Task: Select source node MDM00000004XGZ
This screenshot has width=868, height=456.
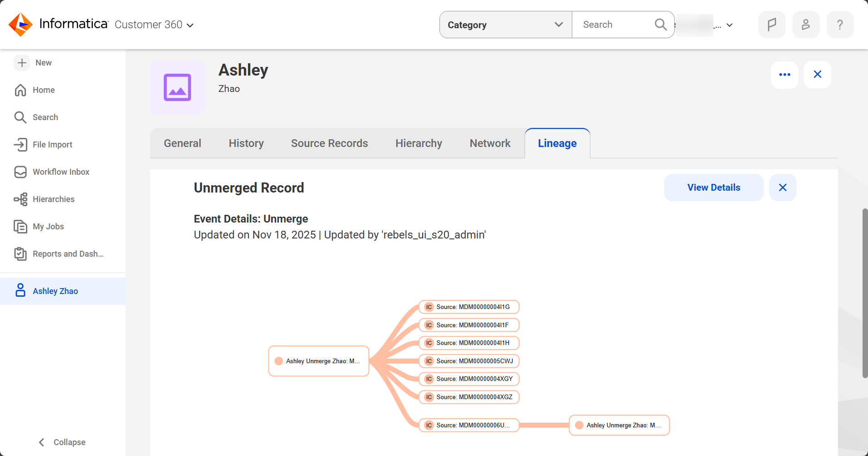Action: (x=469, y=397)
